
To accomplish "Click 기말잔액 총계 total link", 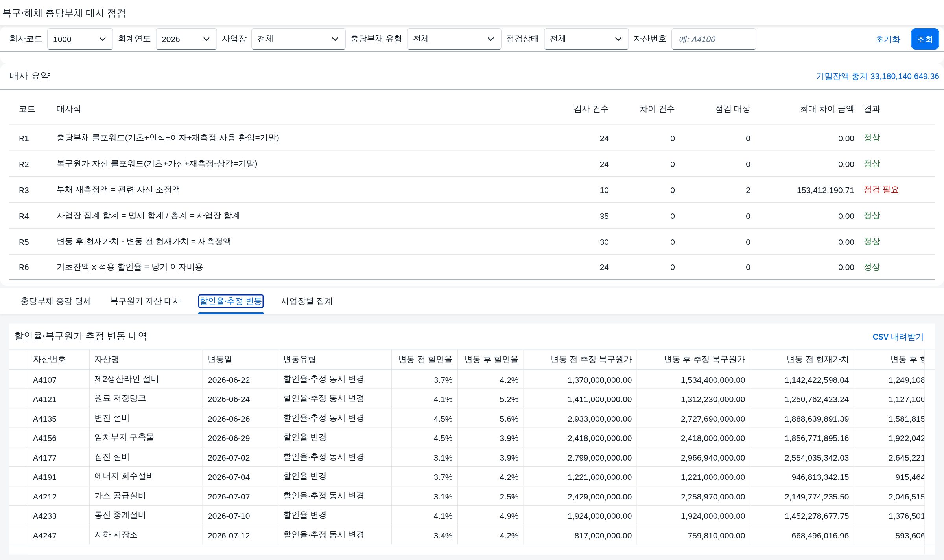I will pyautogui.click(x=878, y=76).
